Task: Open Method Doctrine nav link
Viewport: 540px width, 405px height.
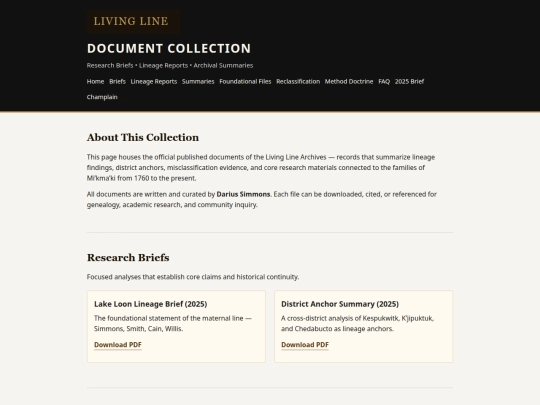Action: click(349, 82)
